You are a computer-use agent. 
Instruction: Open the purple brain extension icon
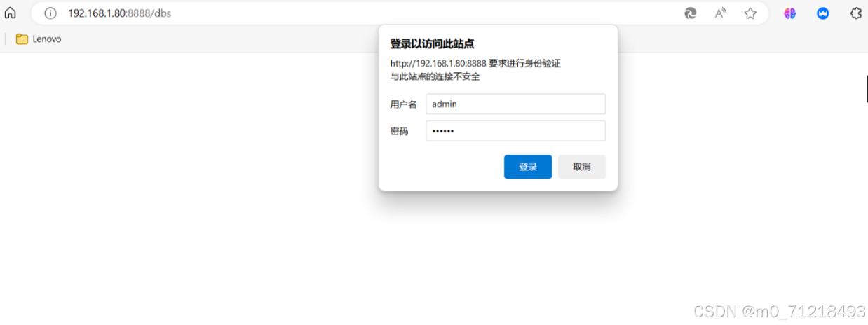pyautogui.click(x=790, y=13)
